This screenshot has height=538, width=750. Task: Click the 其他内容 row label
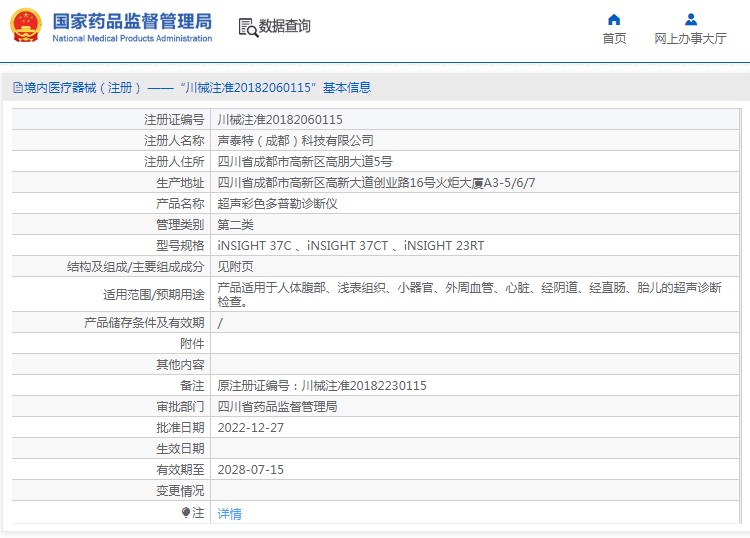tap(180, 364)
